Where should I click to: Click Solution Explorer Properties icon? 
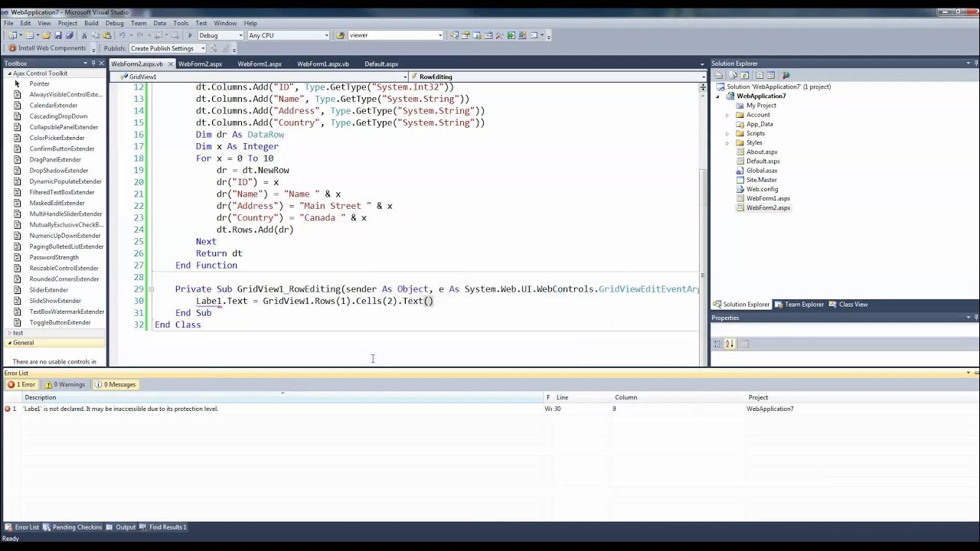coord(719,75)
